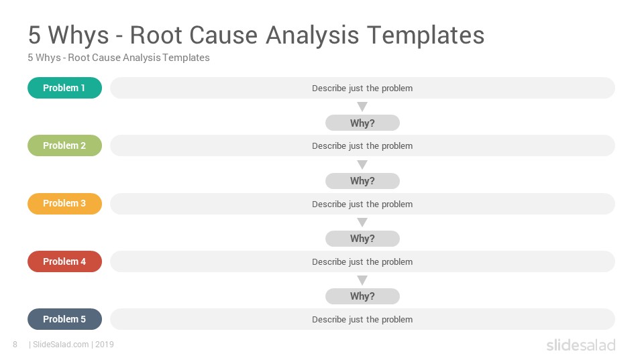Click the down arrow below Problem 3 description

(362, 223)
